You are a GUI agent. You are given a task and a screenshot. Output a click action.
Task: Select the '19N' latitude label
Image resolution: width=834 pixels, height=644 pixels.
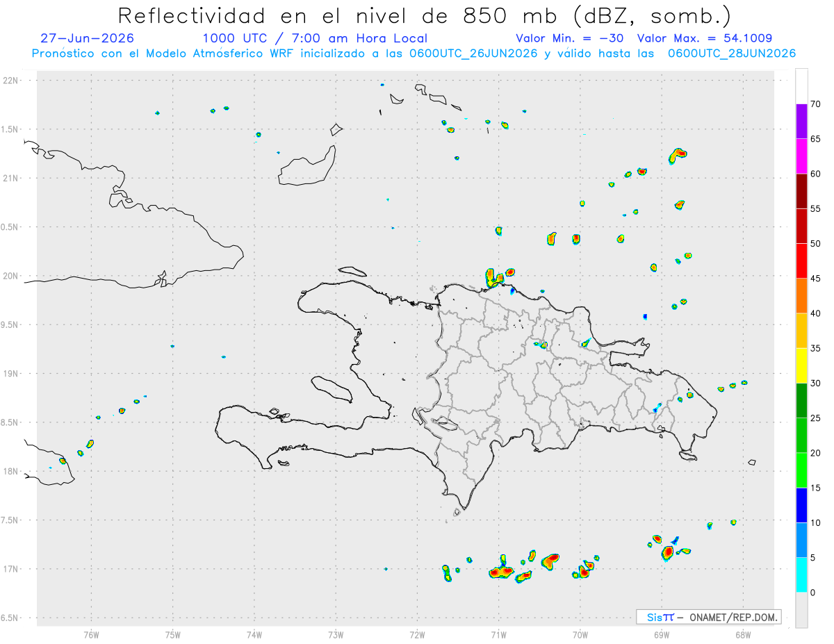tap(12, 374)
